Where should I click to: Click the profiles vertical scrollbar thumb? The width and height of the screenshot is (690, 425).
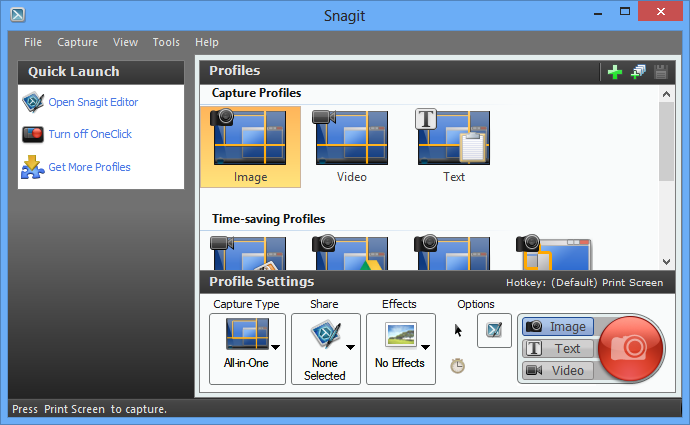666,142
